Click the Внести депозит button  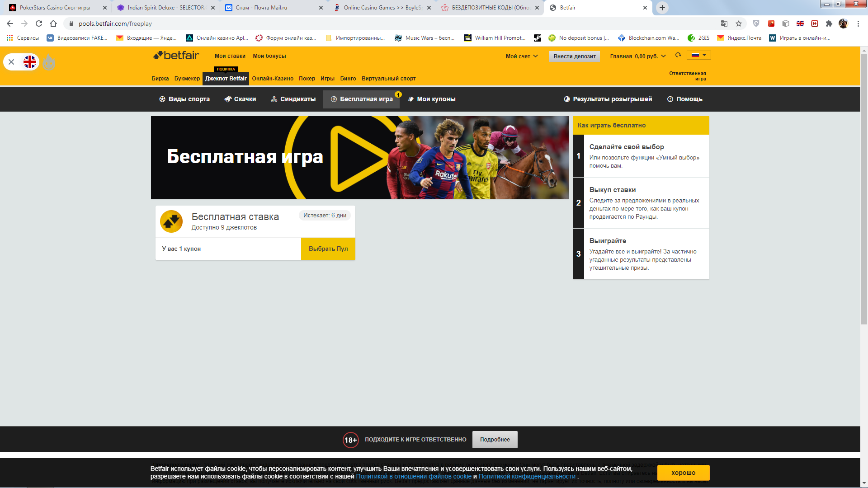point(575,56)
